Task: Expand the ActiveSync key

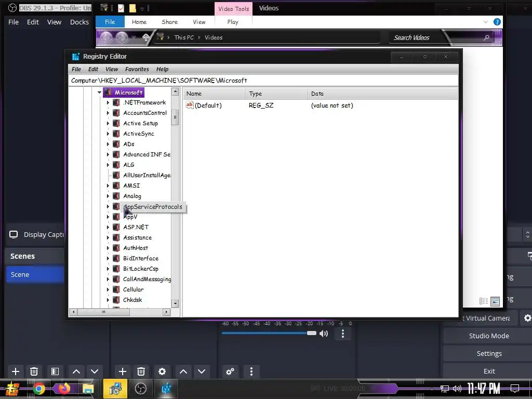Action: pos(108,134)
